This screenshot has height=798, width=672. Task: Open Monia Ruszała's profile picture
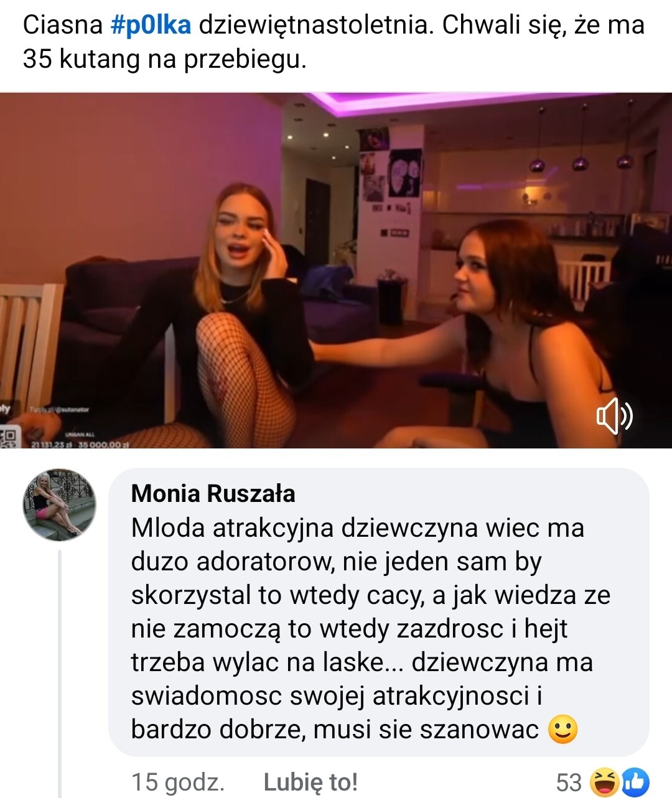click(x=60, y=505)
